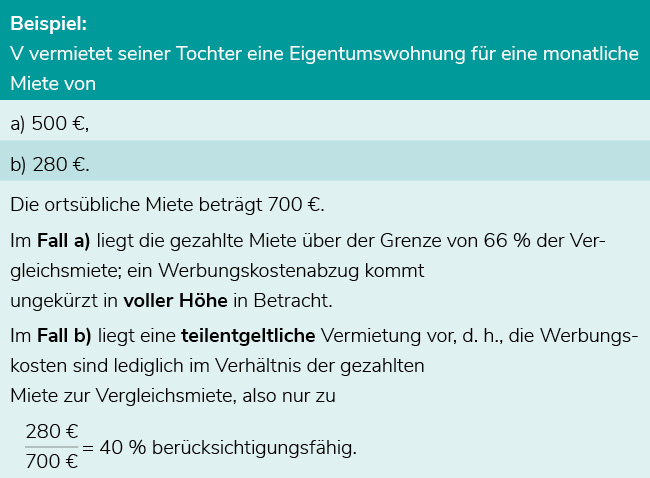The image size is (650, 478).
Task: Click the word 'Tochter' in the header
Action: point(209,53)
